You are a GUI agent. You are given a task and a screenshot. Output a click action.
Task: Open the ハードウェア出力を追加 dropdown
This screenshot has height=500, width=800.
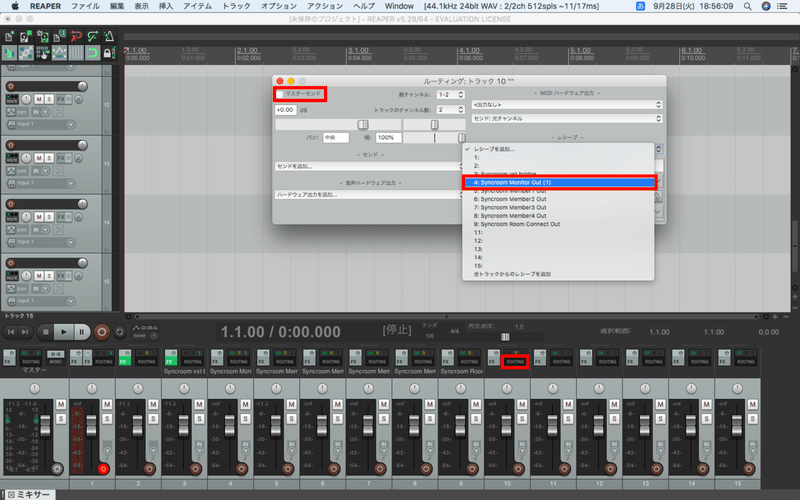click(369, 194)
